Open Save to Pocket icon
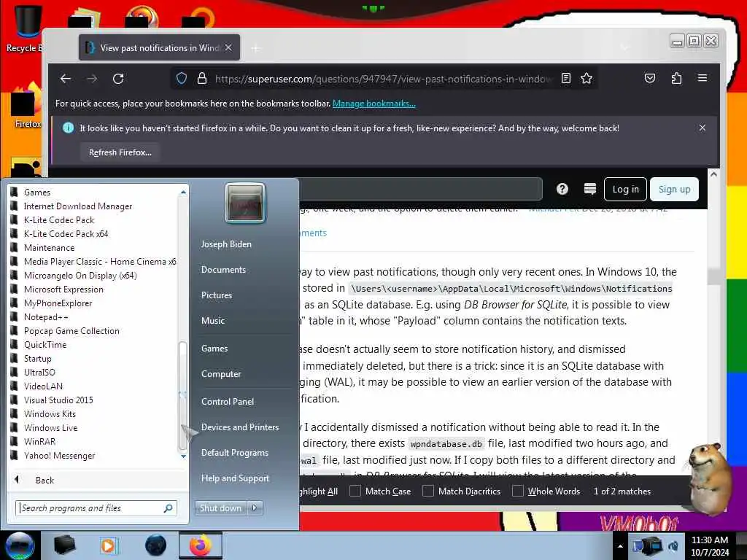 point(650,78)
